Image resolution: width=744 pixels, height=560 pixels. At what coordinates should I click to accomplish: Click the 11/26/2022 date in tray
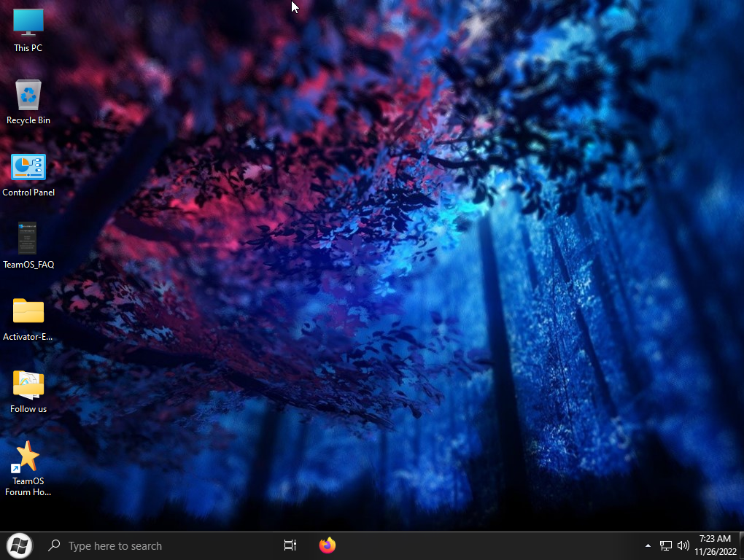pos(714,551)
